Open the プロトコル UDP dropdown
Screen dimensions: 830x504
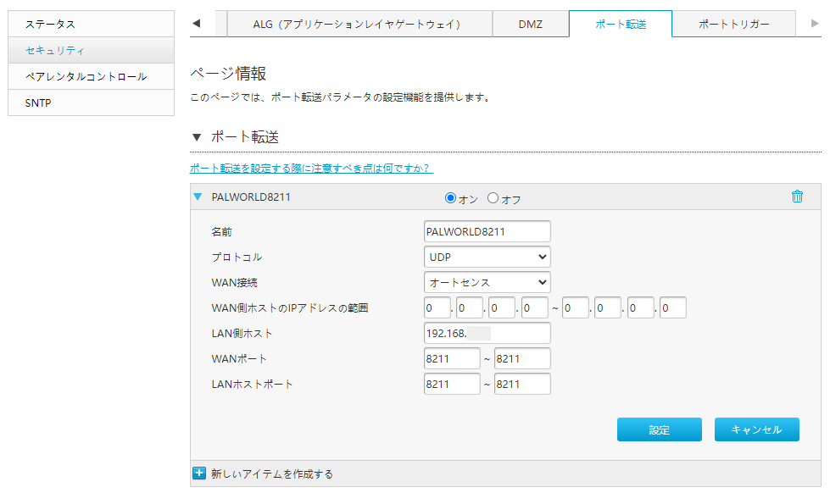tap(487, 257)
